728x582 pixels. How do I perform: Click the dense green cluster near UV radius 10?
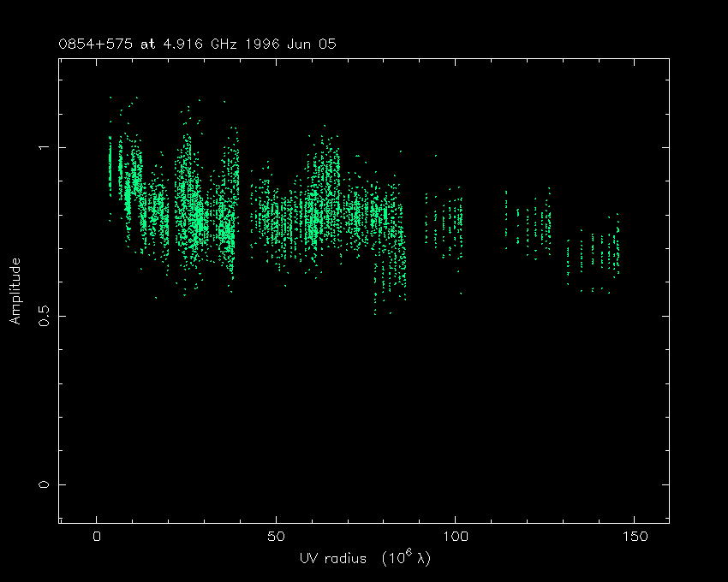132,188
